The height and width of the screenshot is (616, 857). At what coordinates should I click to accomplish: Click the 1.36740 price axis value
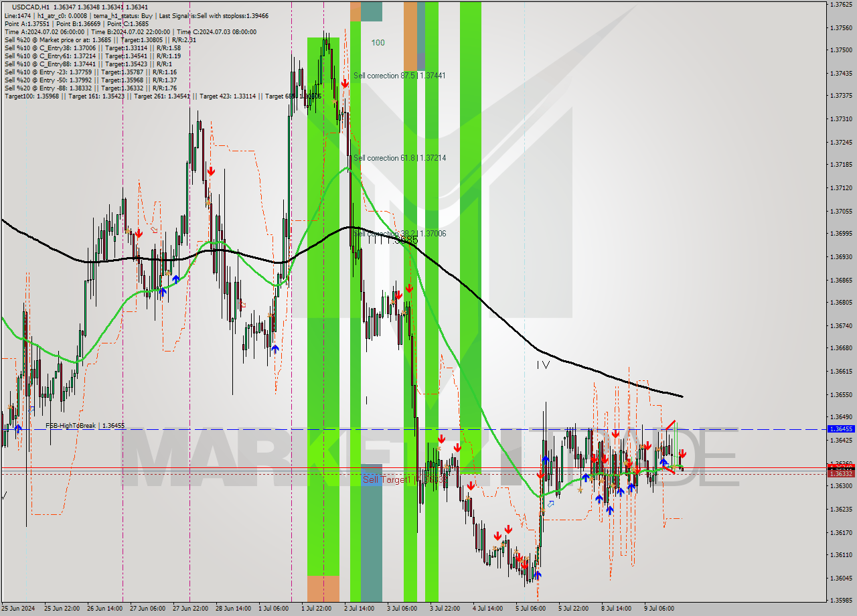pos(841,325)
